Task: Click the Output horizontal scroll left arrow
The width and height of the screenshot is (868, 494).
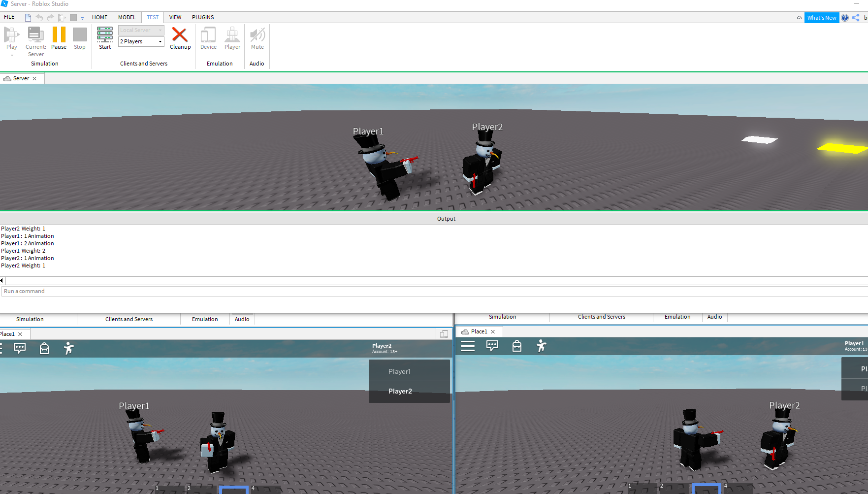Action: tap(2, 280)
